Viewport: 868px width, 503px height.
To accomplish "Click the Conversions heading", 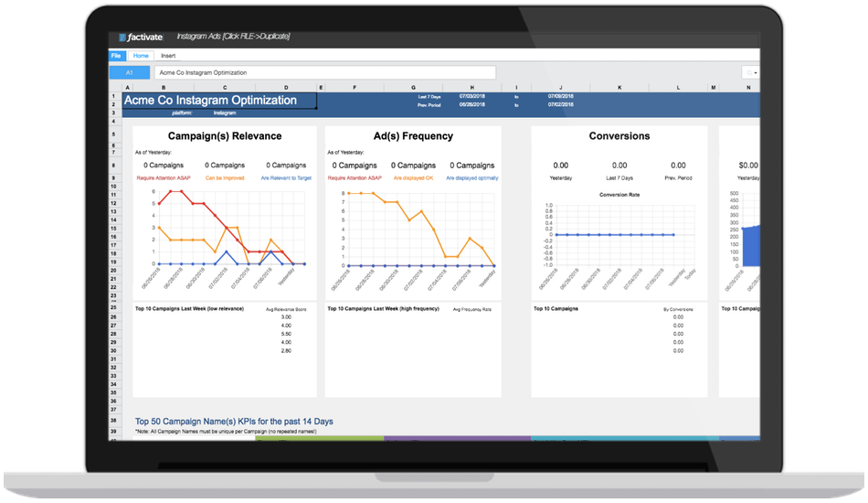I will coord(619,136).
